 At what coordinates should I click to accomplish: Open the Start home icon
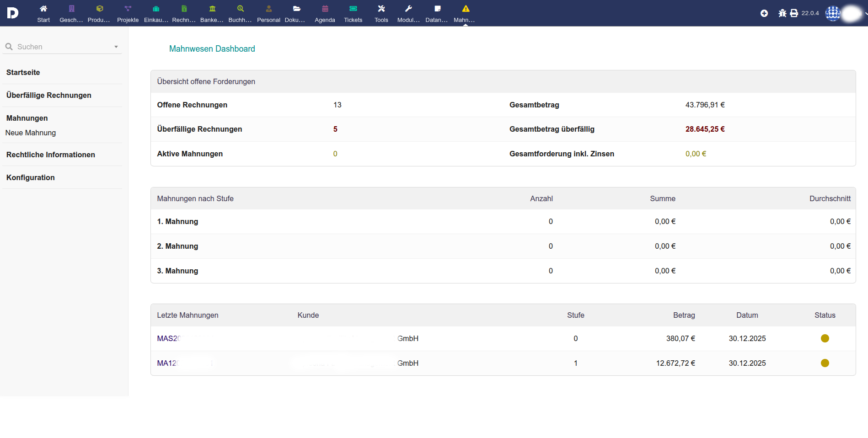(43, 9)
